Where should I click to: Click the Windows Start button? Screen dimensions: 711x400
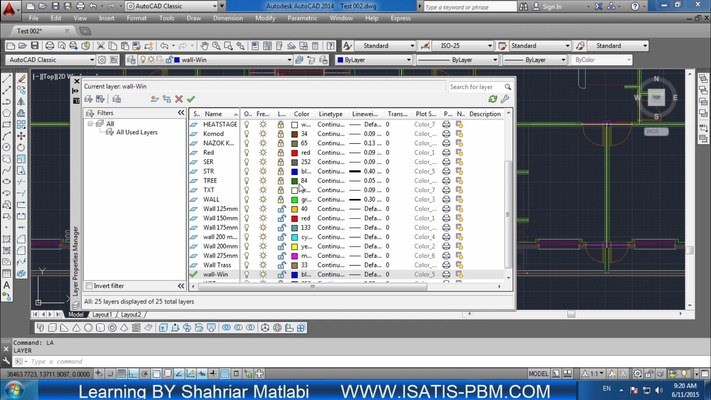(14, 390)
